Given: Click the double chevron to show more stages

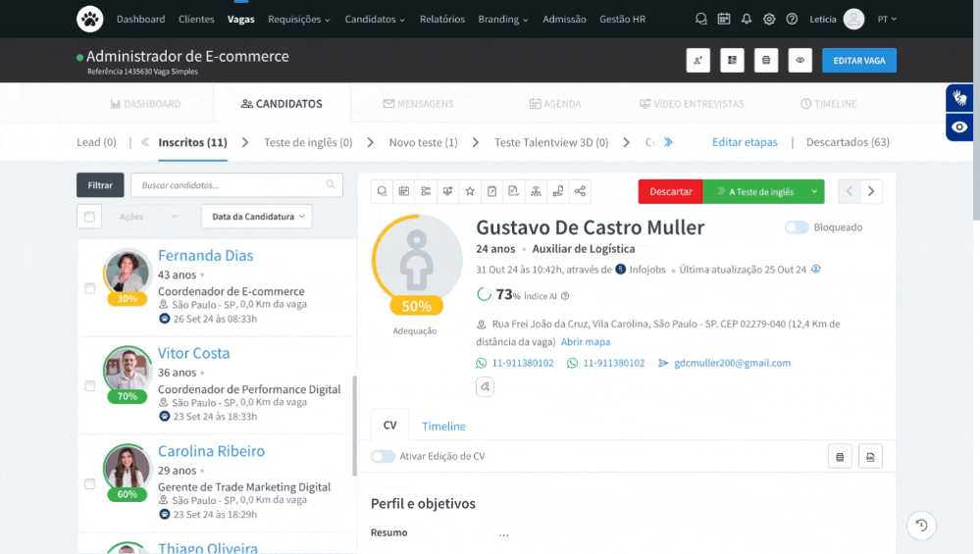Looking at the screenshot, I should click(668, 142).
